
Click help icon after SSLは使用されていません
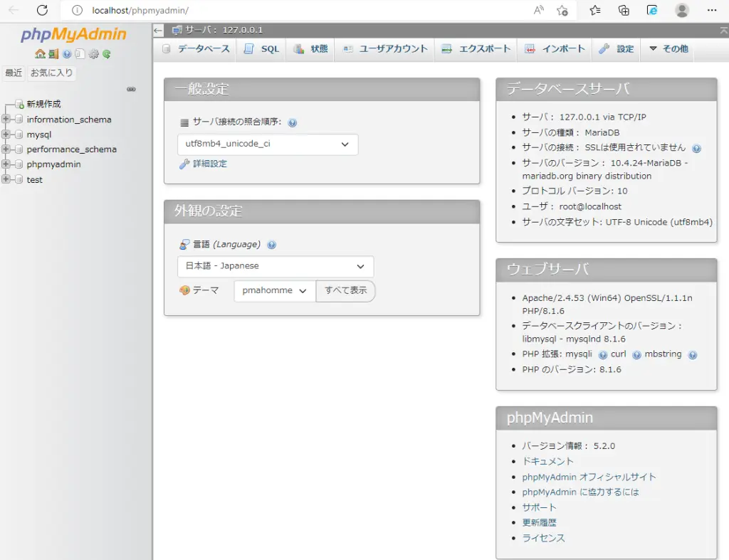(696, 149)
